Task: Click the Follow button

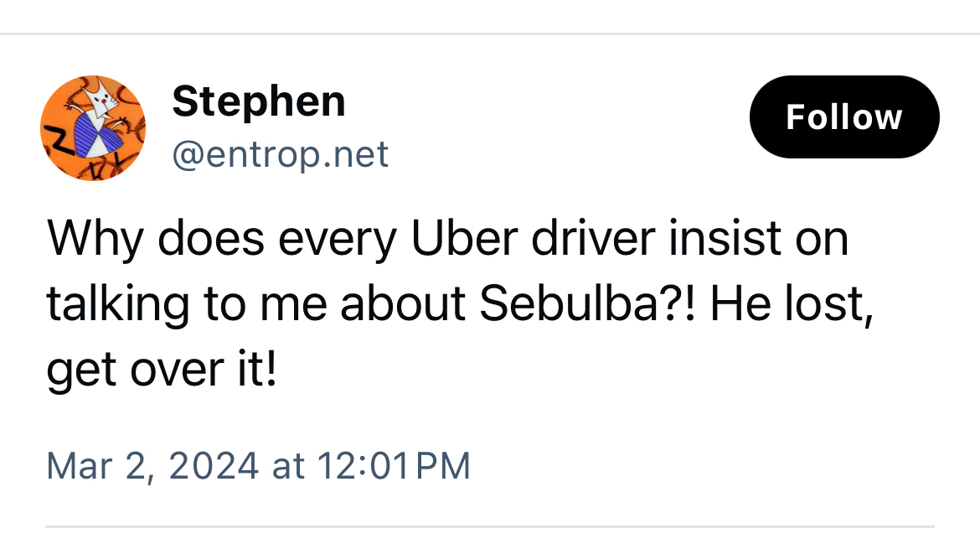Action: 843,117
